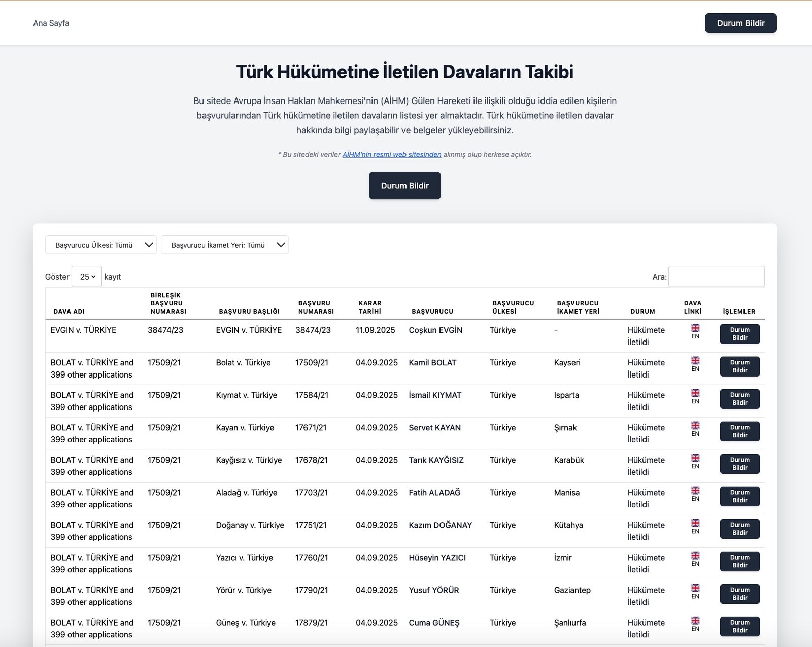Follow the AİHM'nin resmi web sitesinden link
This screenshot has height=647, width=812.
click(391, 155)
